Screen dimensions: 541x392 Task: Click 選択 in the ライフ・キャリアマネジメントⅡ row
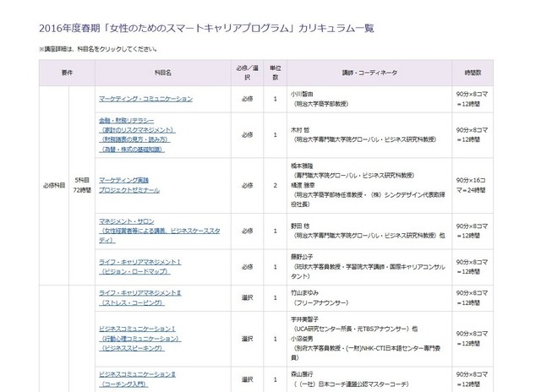click(x=248, y=297)
